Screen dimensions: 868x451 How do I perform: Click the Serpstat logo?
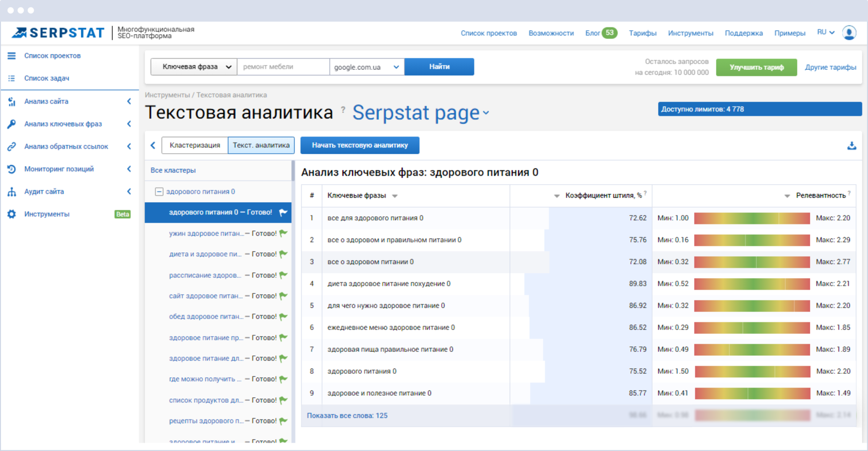(x=58, y=33)
